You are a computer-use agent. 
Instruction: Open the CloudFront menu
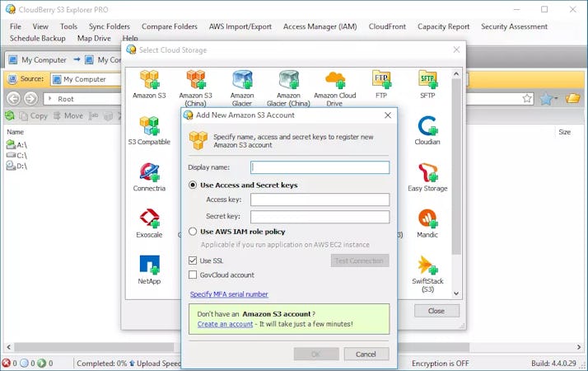tap(387, 26)
